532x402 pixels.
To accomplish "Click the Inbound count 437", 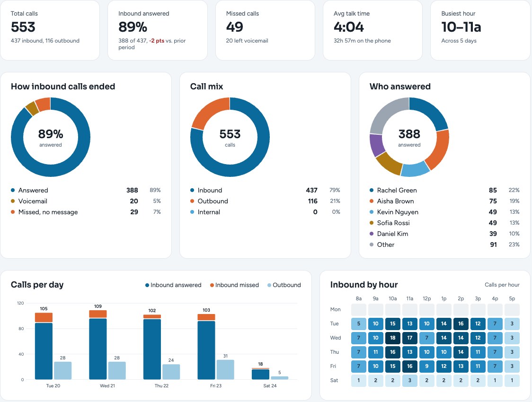I will click(311, 191).
